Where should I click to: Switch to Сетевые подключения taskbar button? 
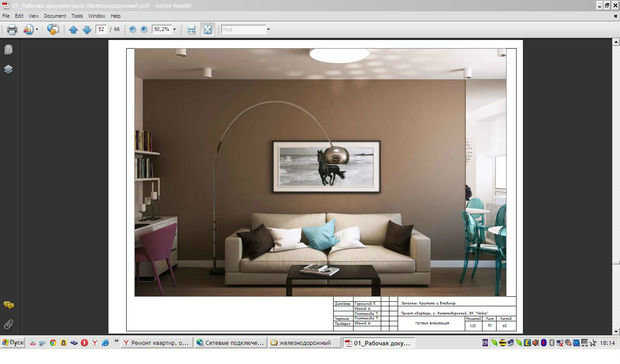coord(231,343)
